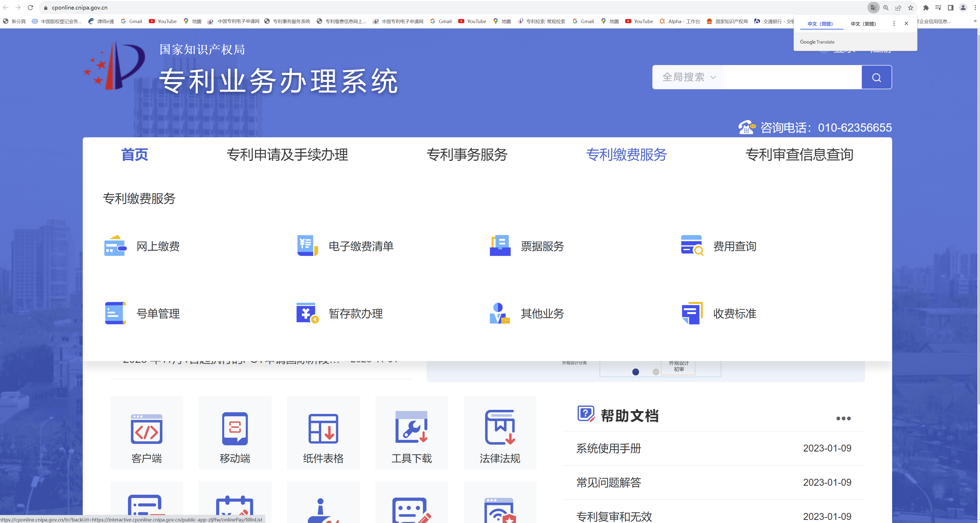
Task: Open the 费用查询 fee inquiry icon
Action: tap(692, 246)
